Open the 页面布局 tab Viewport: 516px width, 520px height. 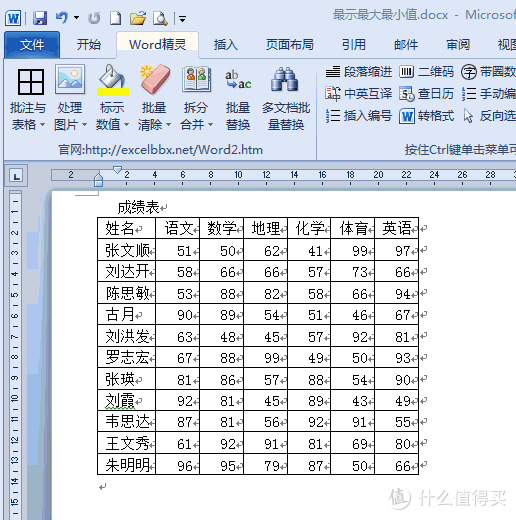(x=290, y=45)
